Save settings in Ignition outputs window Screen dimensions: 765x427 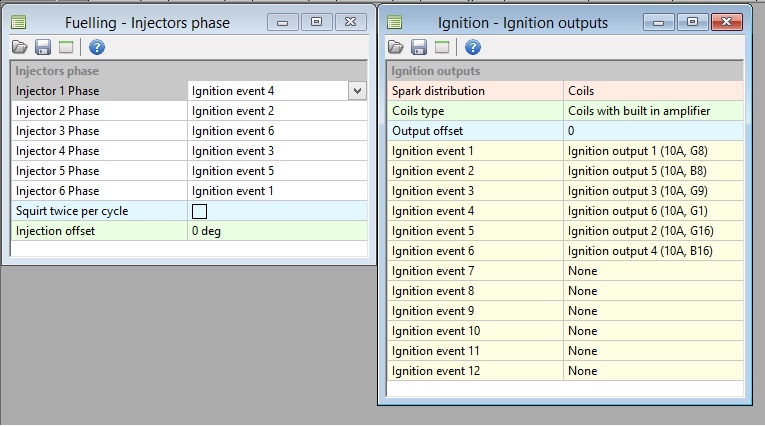pyautogui.click(x=419, y=47)
